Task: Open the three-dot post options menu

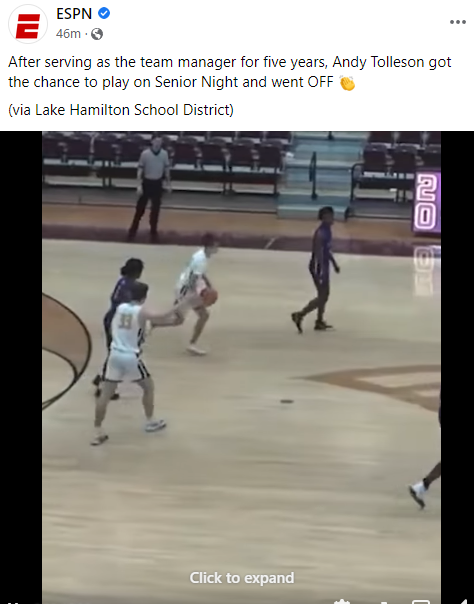Action: (458, 22)
